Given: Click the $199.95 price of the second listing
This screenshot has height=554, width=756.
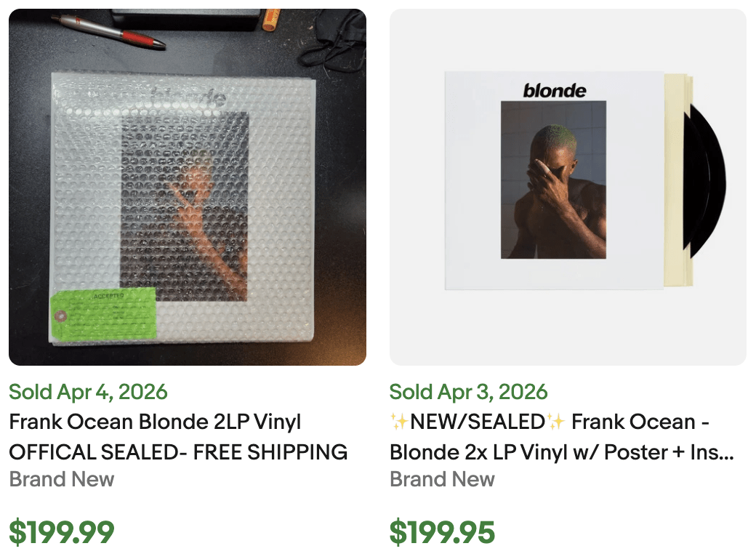Looking at the screenshot, I should point(442,531).
